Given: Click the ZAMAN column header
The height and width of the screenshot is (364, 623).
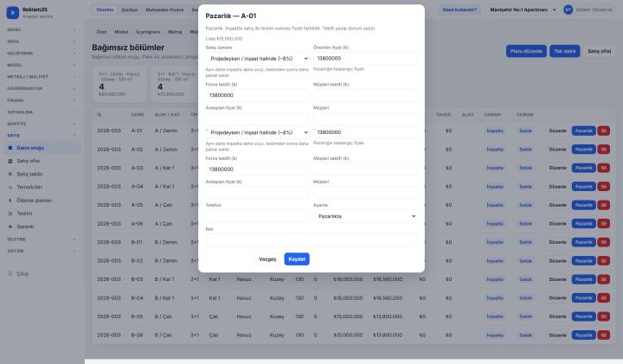Looking at the screenshot, I should [x=492, y=115].
